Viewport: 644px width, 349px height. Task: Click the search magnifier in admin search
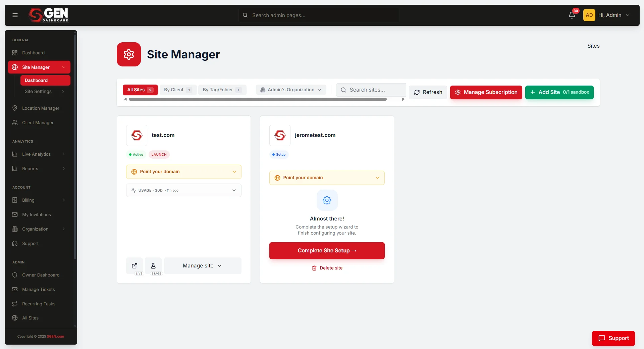pos(245,15)
